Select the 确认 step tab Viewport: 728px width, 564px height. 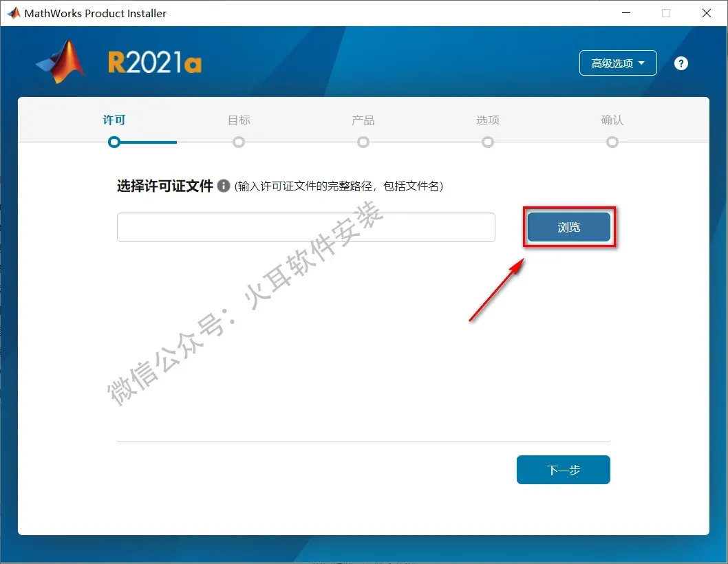[x=612, y=120]
